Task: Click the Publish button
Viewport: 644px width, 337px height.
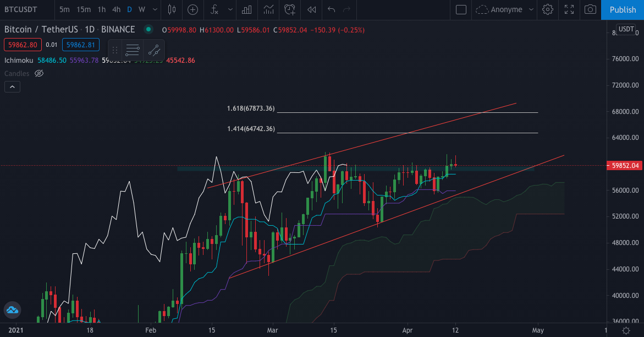Action: coord(623,9)
